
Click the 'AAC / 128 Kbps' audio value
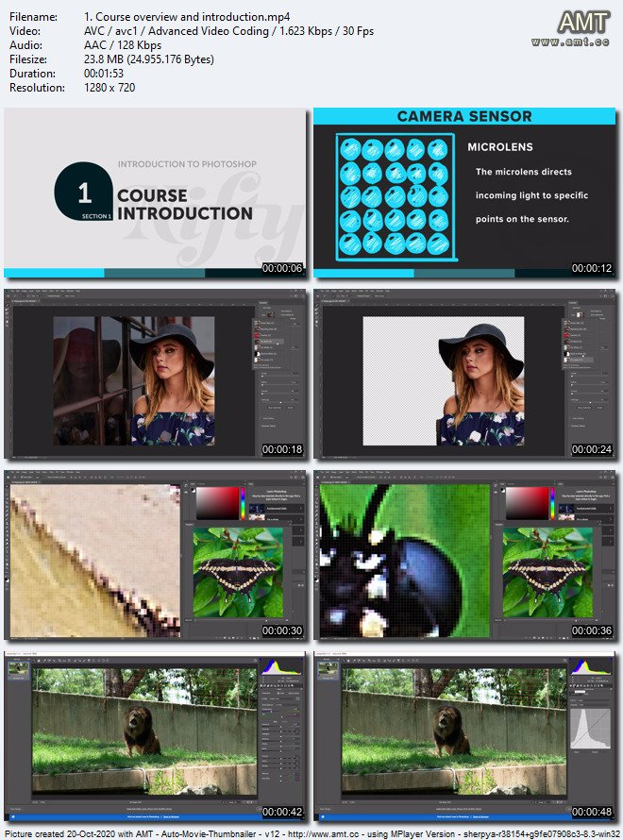tap(123, 45)
